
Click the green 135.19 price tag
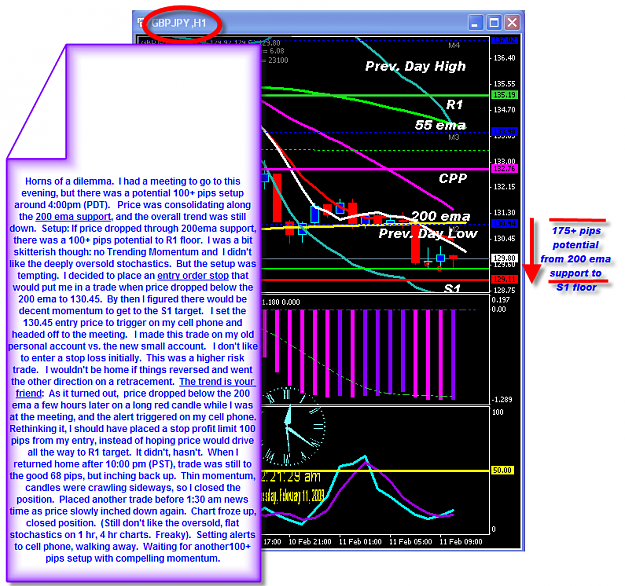(505, 95)
